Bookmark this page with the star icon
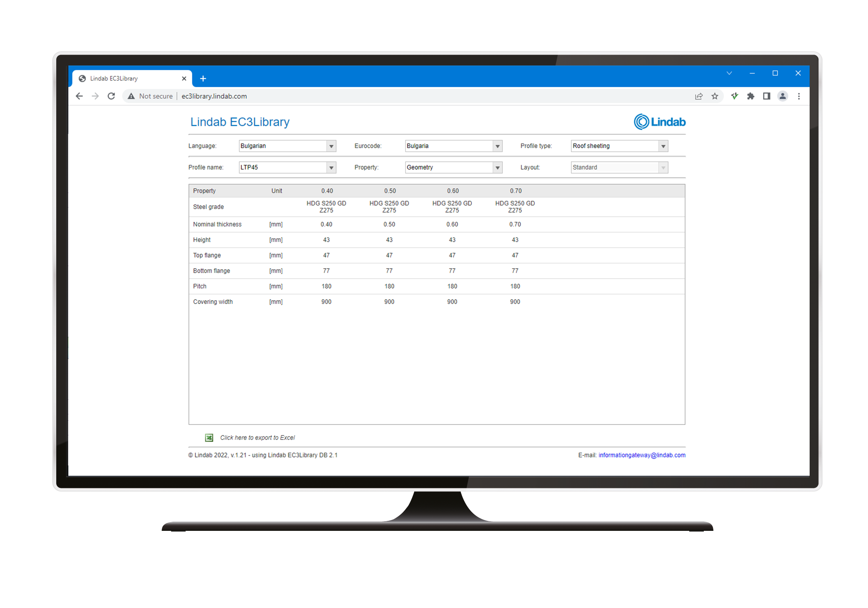The image size is (868, 608). click(x=715, y=96)
